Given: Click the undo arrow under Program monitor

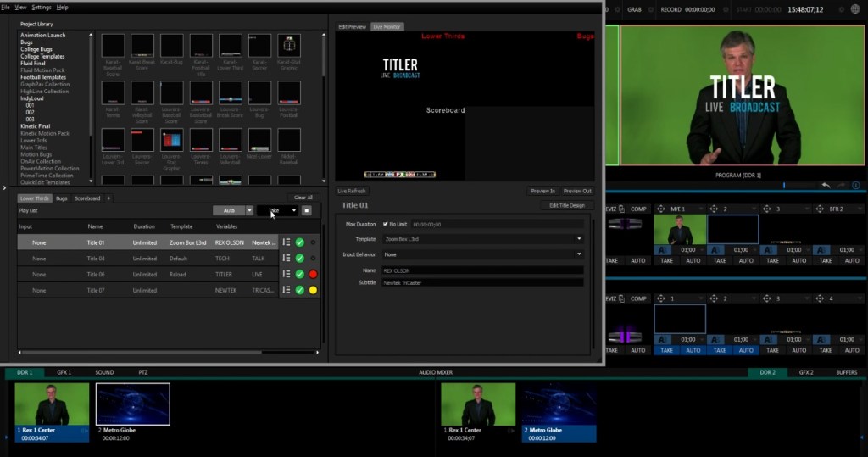Looking at the screenshot, I should coord(826,185).
